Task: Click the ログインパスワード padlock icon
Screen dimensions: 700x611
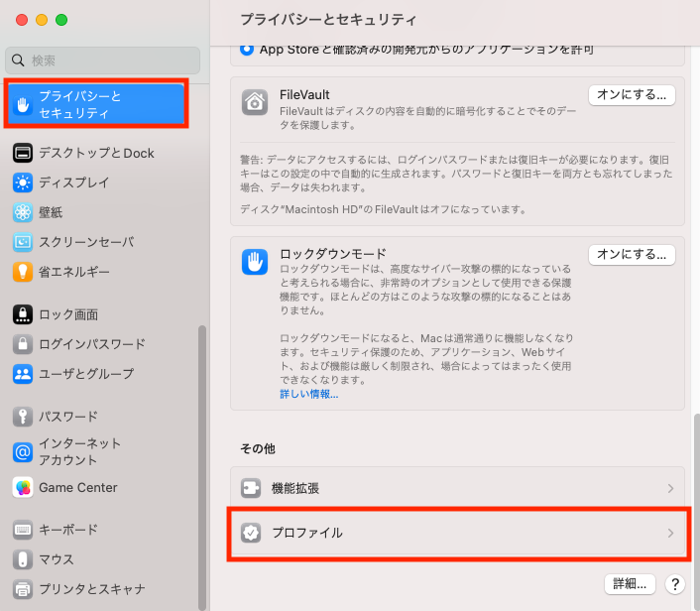Action: 23,344
